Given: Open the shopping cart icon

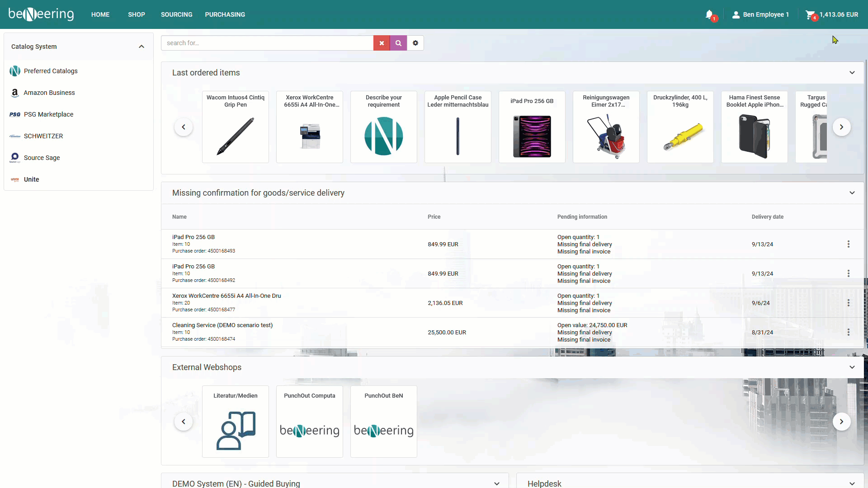Looking at the screenshot, I should coord(810,14).
